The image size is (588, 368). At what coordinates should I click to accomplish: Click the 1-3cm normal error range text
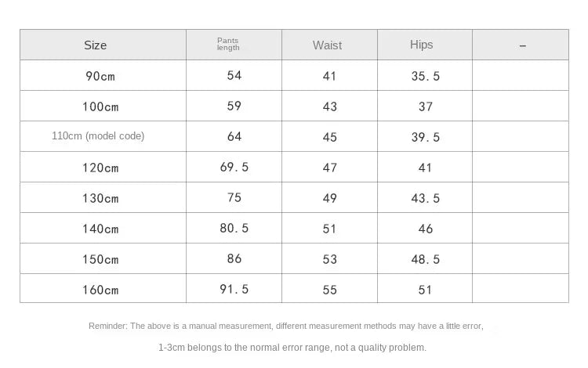point(292,347)
